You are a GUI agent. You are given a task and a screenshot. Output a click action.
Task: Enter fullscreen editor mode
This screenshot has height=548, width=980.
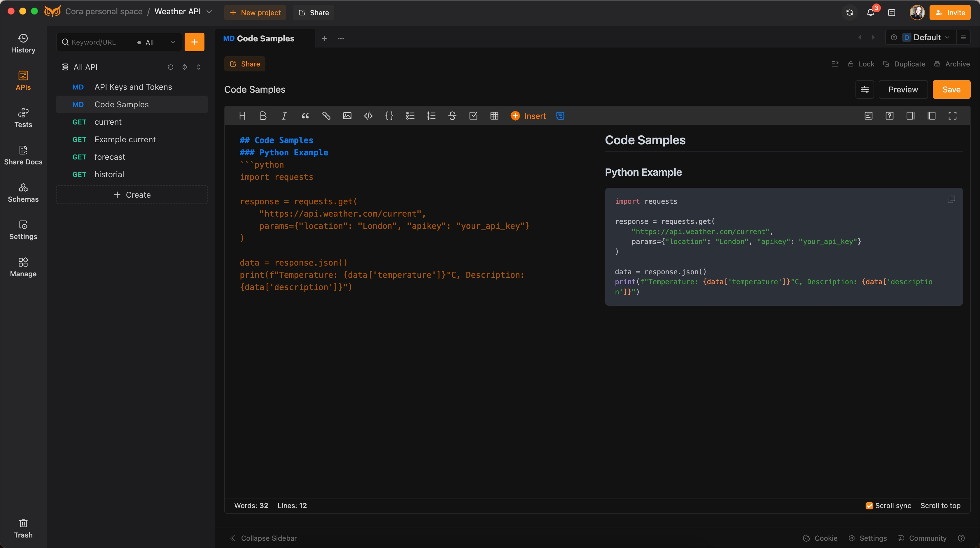point(952,116)
